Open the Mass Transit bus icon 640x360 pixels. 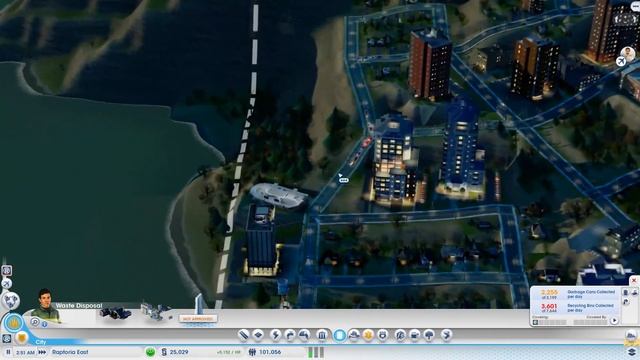pyautogui.click(x=415, y=336)
